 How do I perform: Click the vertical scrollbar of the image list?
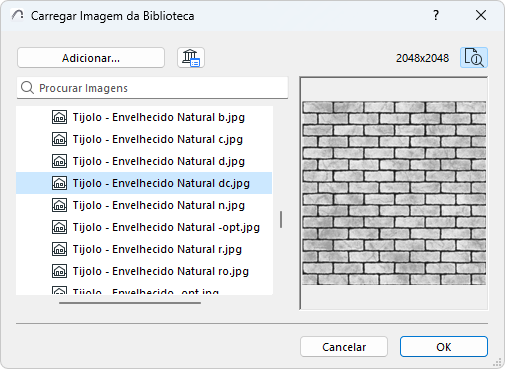(x=281, y=219)
